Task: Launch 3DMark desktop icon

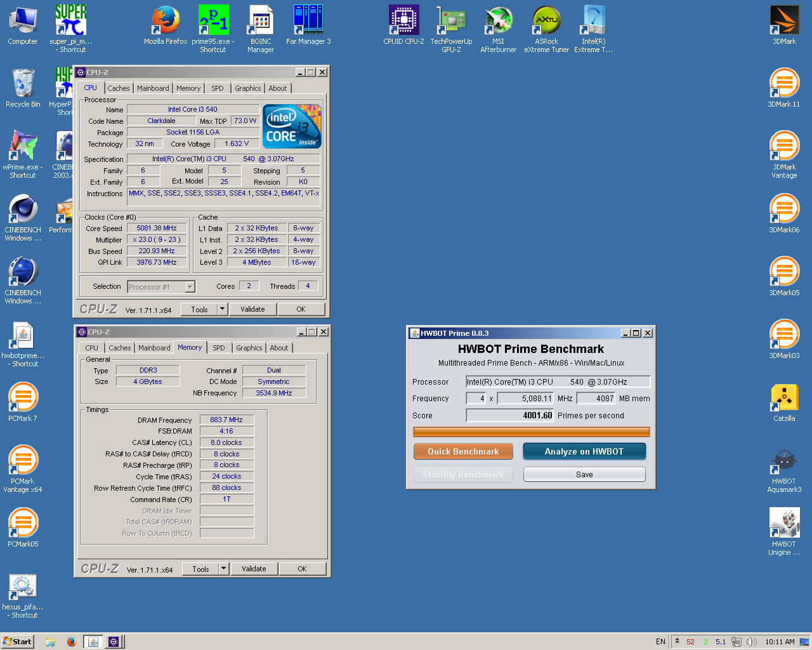Action: (784, 25)
